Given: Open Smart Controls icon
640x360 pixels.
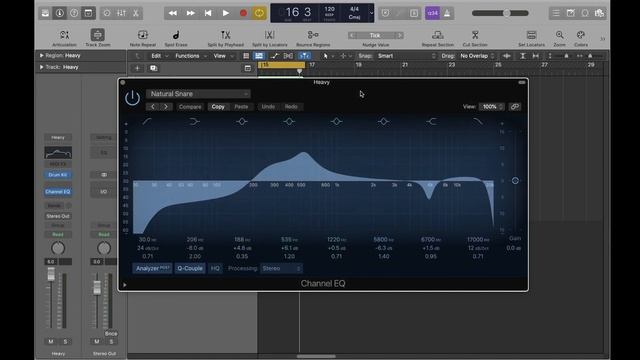Looking at the screenshot, I should 107,13.
